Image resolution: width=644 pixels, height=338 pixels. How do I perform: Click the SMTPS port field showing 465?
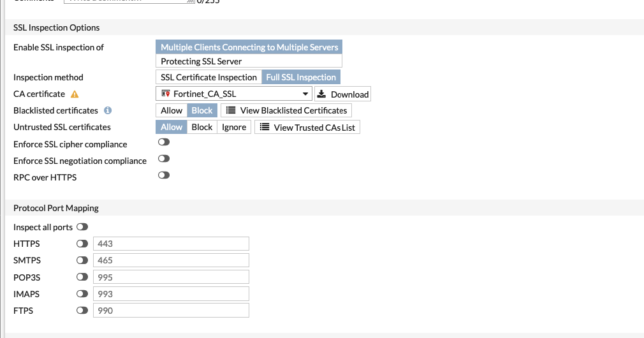171,260
